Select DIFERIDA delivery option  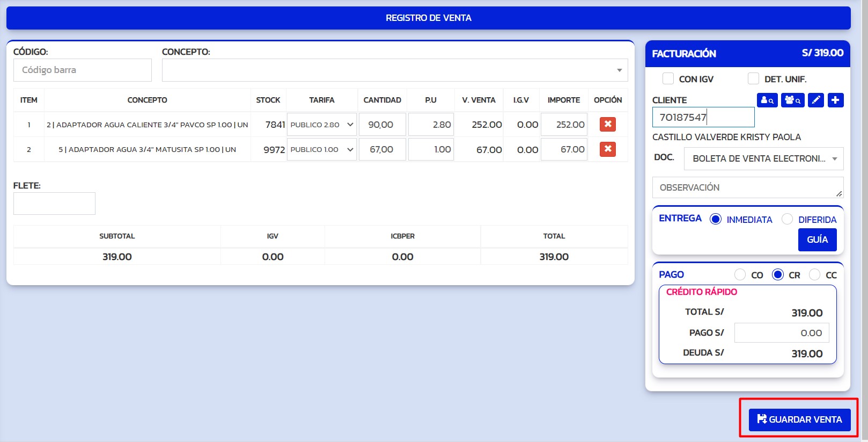pyautogui.click(x=787, y=219)
